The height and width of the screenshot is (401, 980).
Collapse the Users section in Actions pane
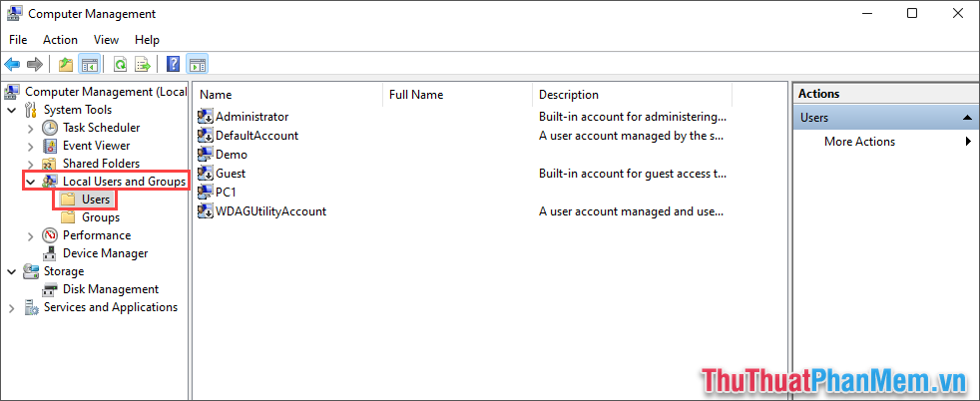967,118
